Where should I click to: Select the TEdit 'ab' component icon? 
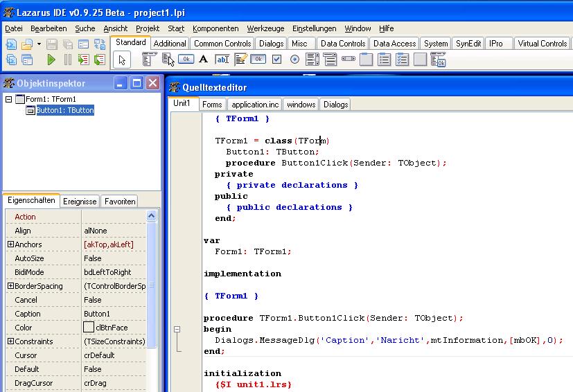coord(222,60)
